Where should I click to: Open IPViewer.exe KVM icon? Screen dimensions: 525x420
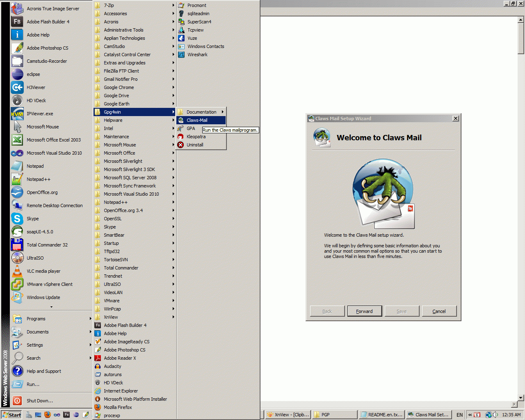[x=17, y=114]
